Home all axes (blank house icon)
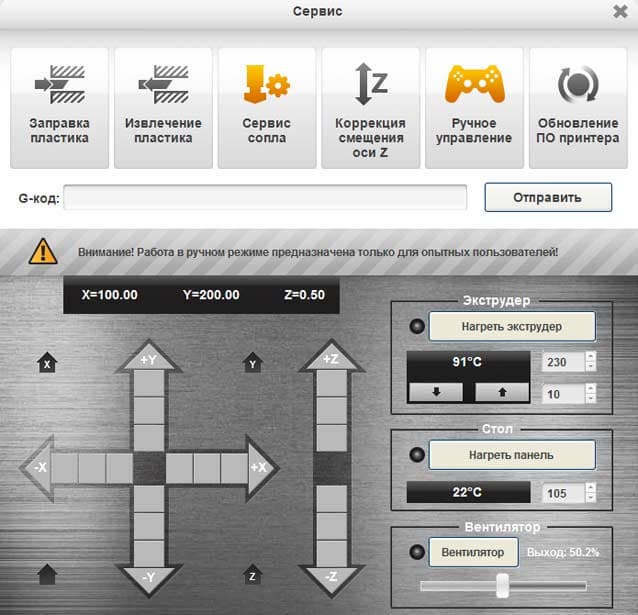The image size is (638, 615). click(47, 575)
